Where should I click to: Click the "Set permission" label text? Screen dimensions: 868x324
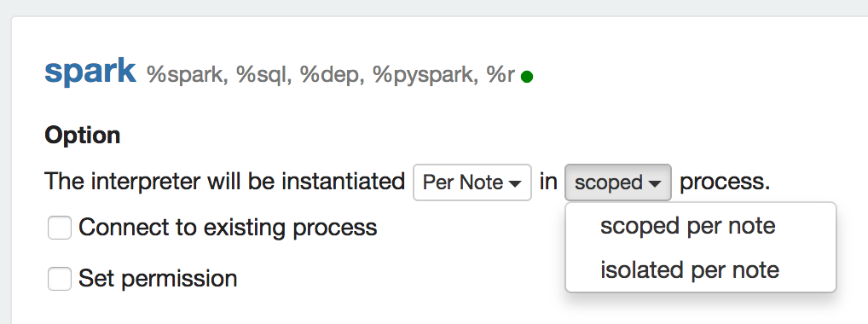pyautogui.click(x=158, y=279)
